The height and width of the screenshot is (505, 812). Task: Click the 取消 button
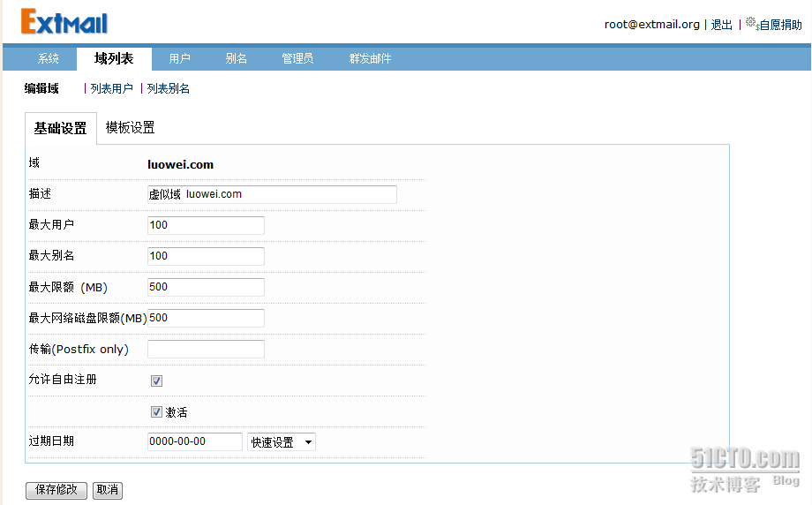(108, 490)
